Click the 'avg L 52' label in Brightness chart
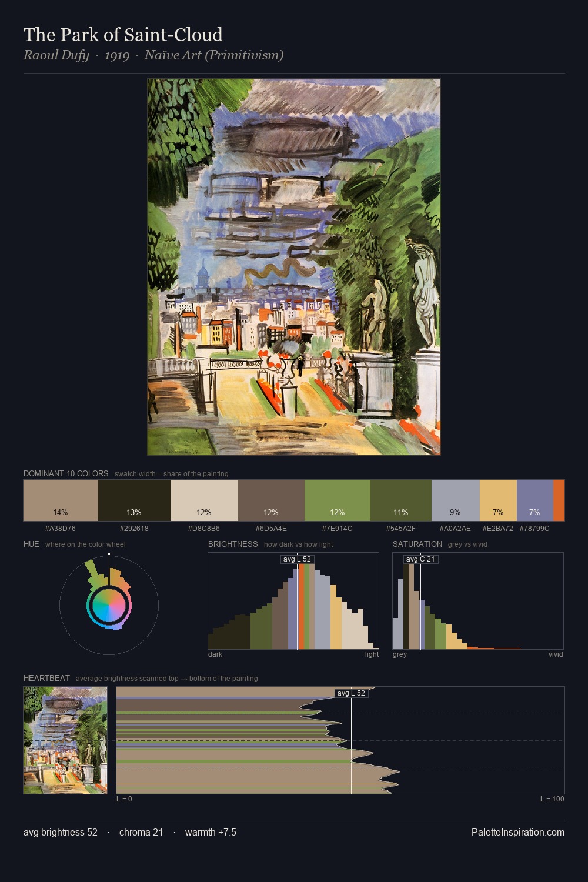The width and height of the screenshot is (588, 882). point(297,559)
